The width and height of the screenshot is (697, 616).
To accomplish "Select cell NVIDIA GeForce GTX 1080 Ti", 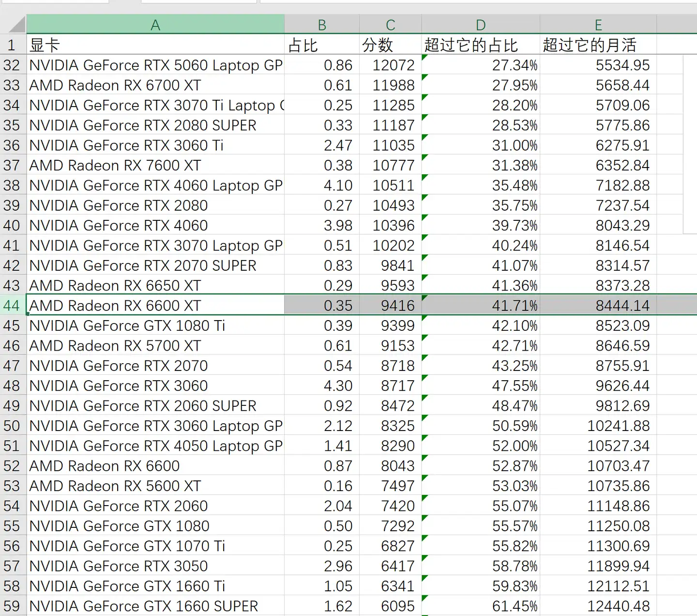I will pyautogui.click(x=155, y=325).
